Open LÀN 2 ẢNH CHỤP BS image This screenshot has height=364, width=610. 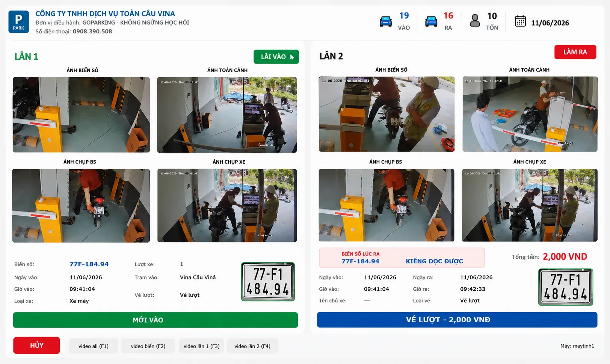pyautogui.click(x=387, y=205)
